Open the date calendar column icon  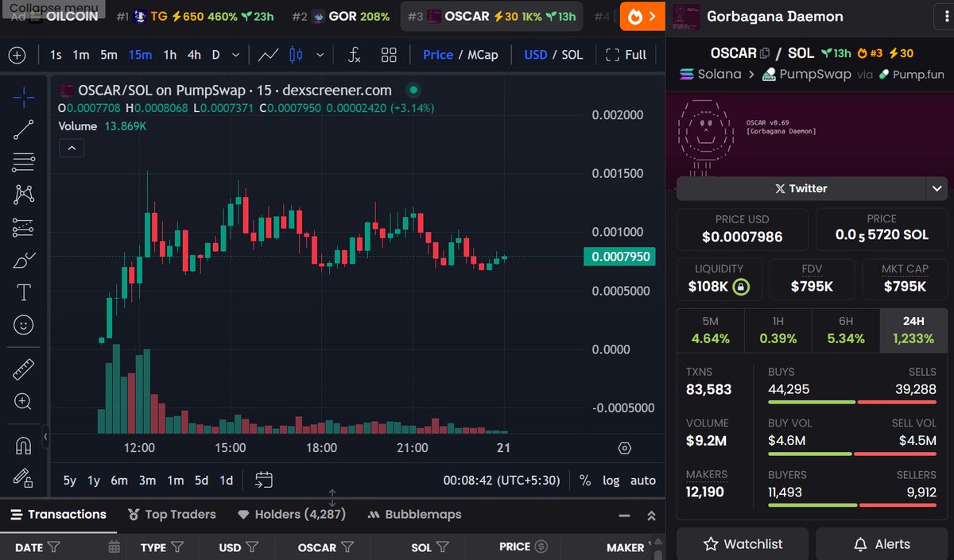(x=114, y=546)
